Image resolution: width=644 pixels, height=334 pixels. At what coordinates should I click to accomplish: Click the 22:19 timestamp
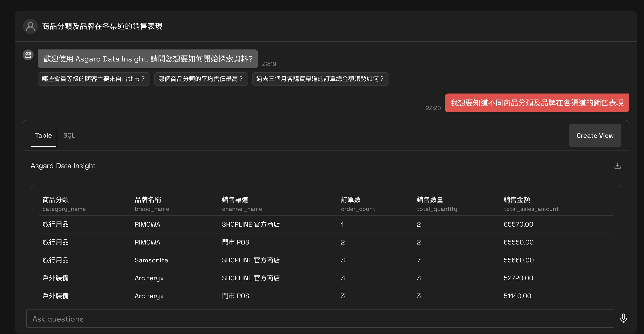tap(269, 64)
